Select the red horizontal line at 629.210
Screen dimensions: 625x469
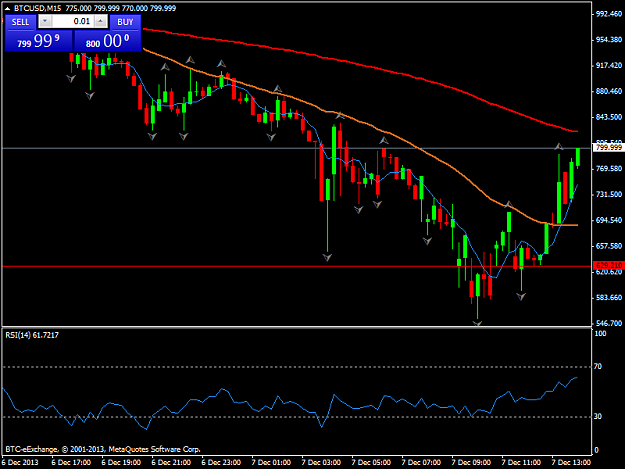(296, 266)
